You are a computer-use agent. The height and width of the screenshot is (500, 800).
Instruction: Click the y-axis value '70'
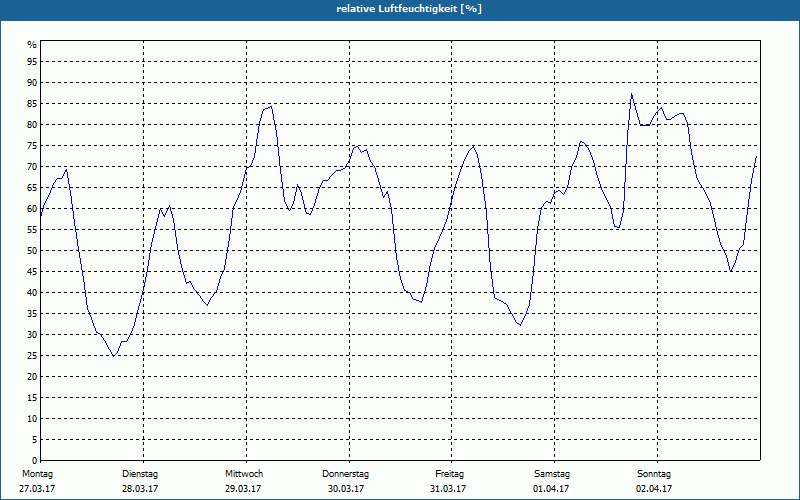[x=32, y=167]
